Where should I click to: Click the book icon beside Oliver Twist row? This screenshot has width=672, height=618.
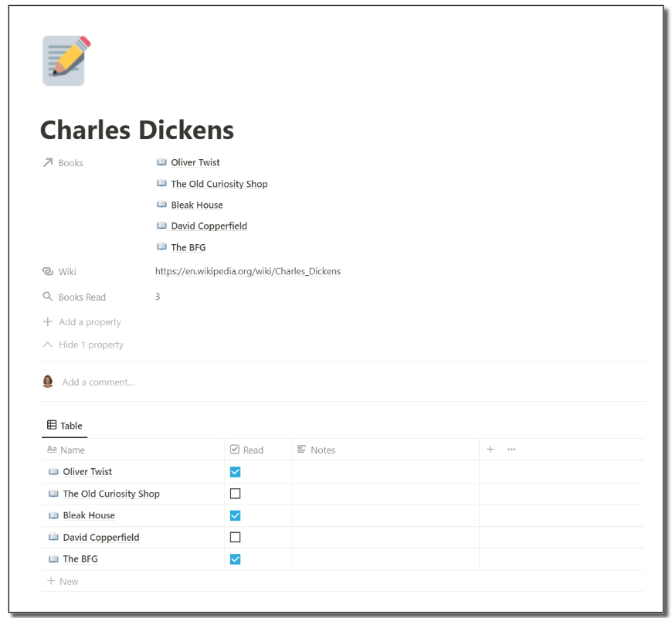point(53,472)
